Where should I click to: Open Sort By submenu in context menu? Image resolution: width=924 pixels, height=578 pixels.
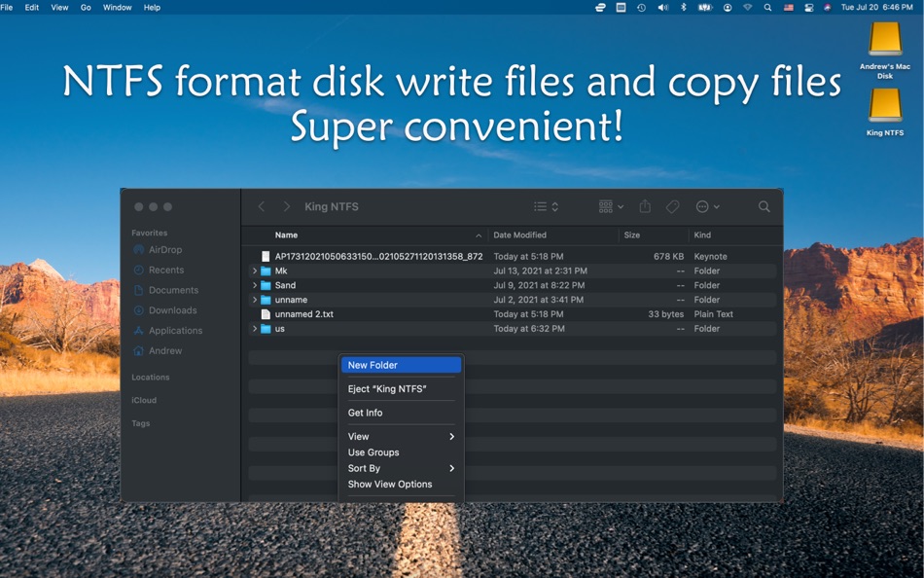(401, 468)
